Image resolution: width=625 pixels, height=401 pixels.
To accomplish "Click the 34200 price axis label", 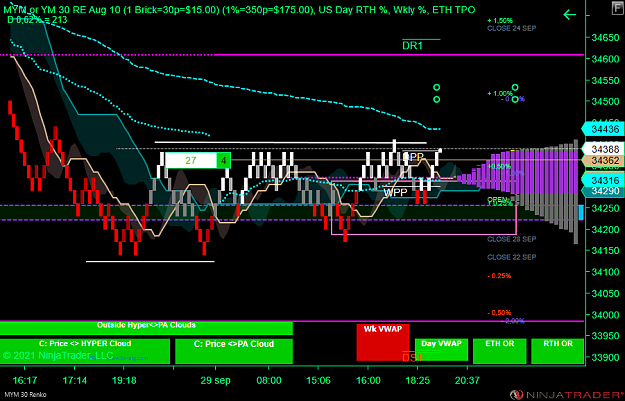I will pos(605,230).
